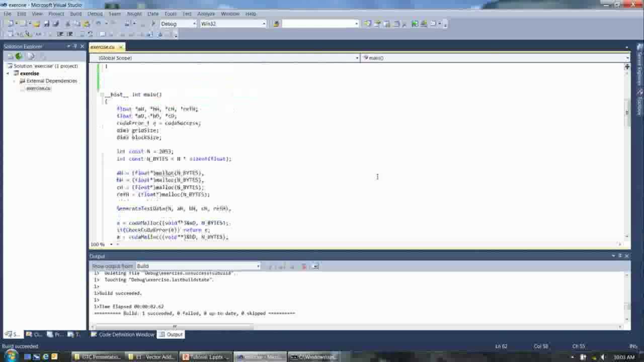Close the Solution Explorer panel
Image resolution: width=644 pixels, height=362 pixels.
coord(83,46)
